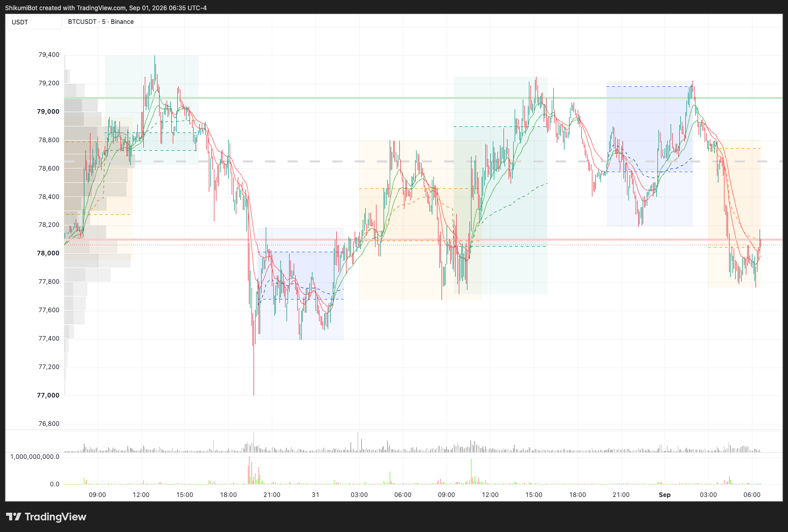Click the 78,400 price axis label
This screenshot has height=532, width=788.
[x=49, y=197]
